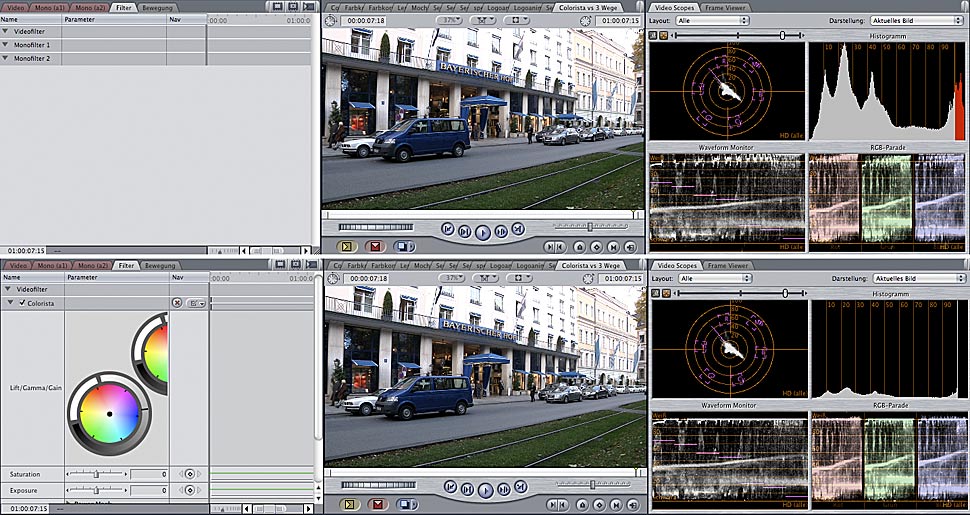Remove Colorista filter with the red X button
The width and height of the screenshot is (970, 515).
pyautogui.click(x=177, y=302)
